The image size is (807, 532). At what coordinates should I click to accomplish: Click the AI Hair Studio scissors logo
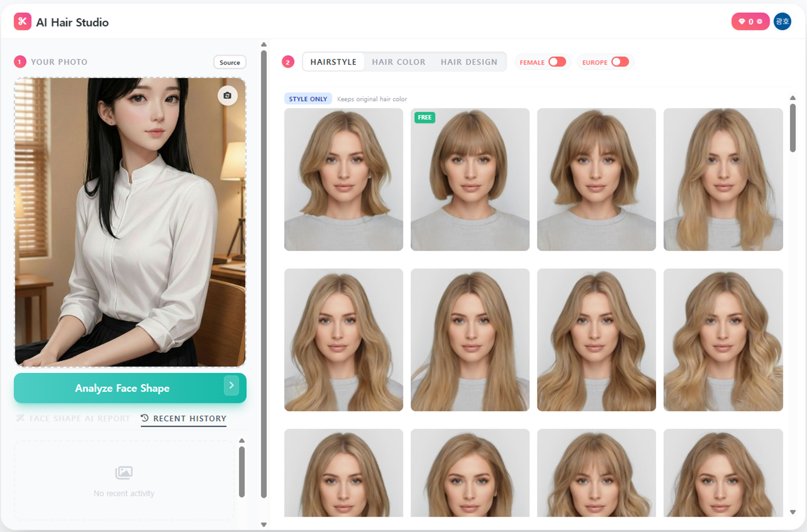pos(22,21)
